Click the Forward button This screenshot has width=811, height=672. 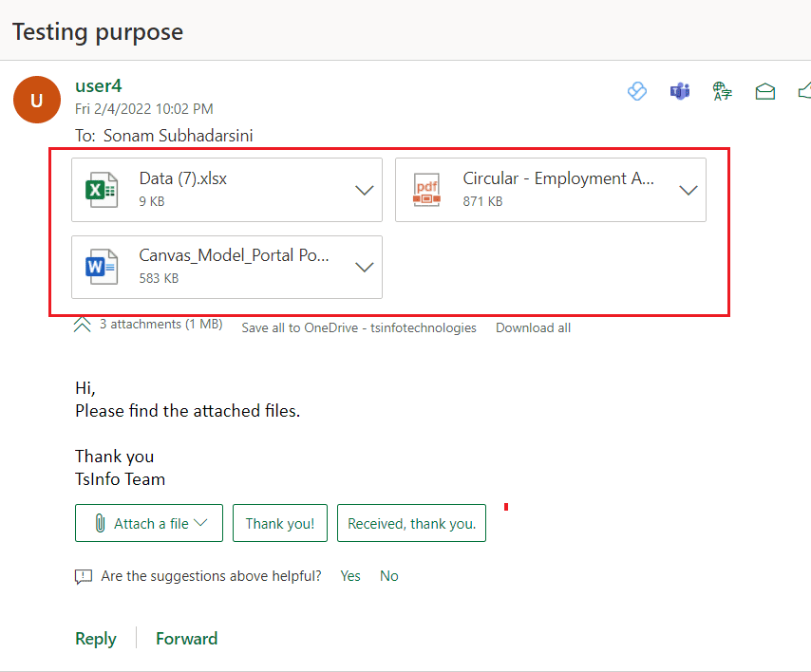click(x=187, y=639)
